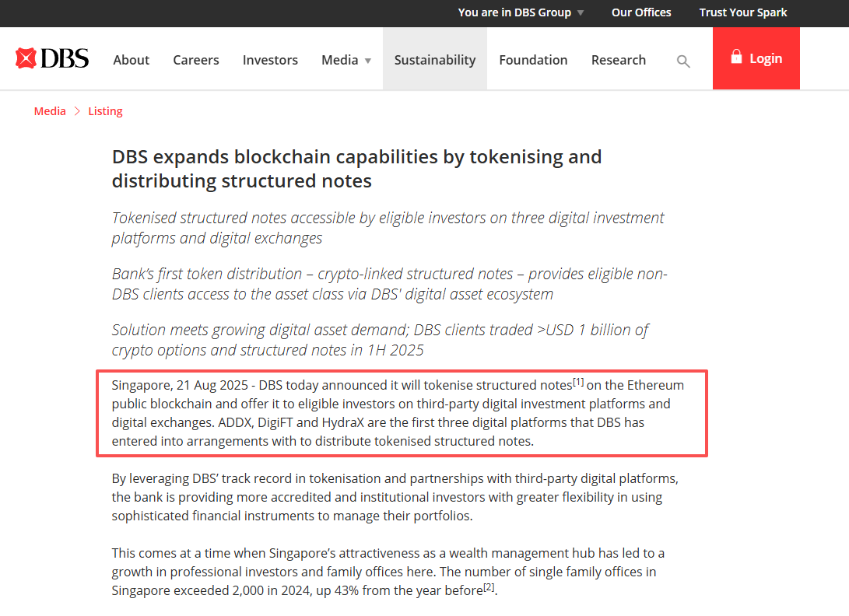Click the Listing breadcrumb link
The height and width of the screenshot is (616, 849).
click(106, 111)
